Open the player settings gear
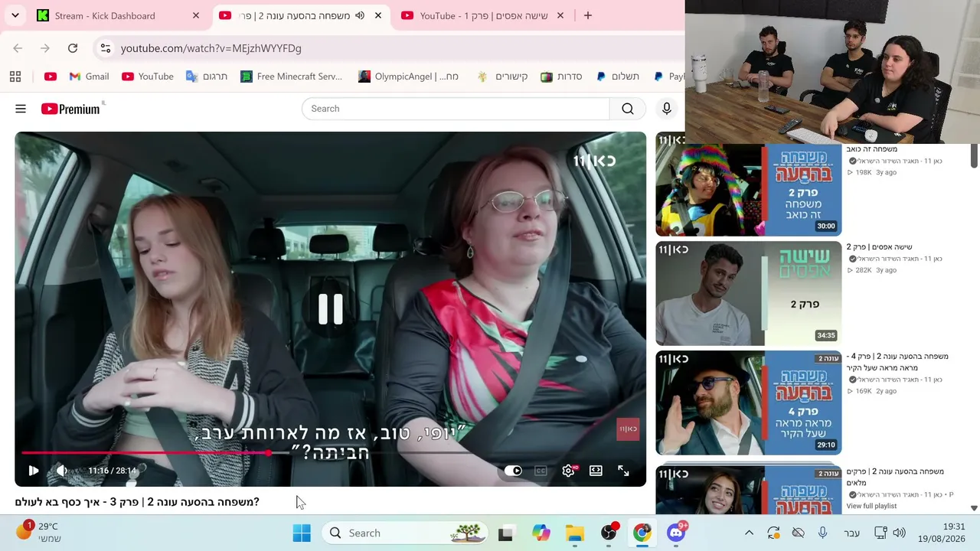The width and height of the screenshot is (980, 551). (568, 471)
